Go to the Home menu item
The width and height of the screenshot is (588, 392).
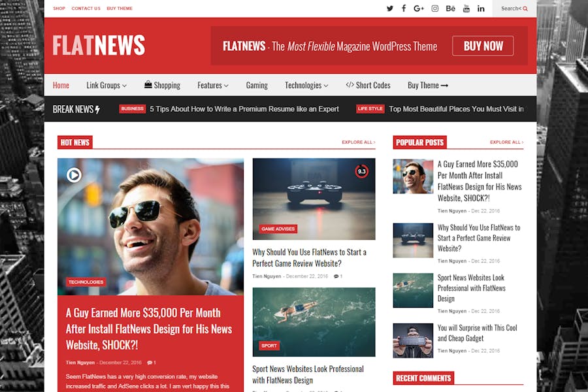(61, 85)
